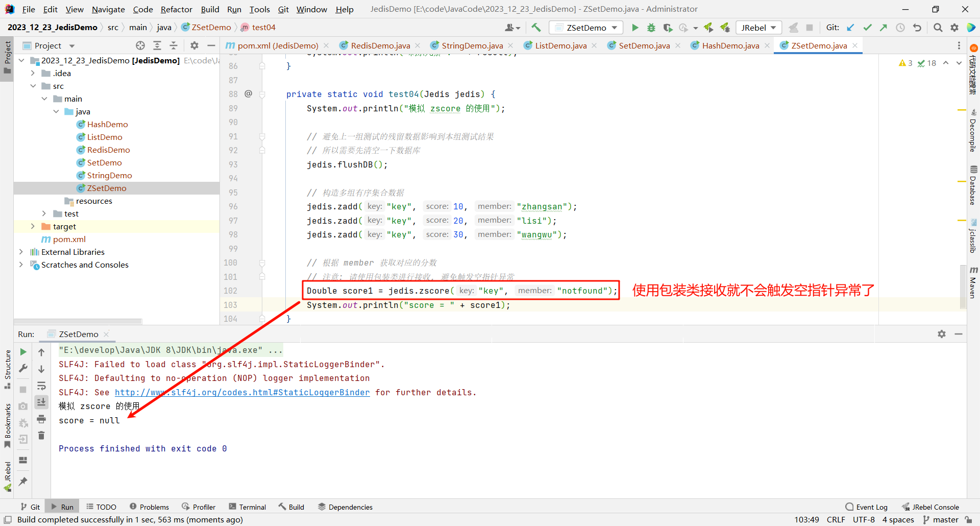Open IDE settings gear in top toolbar

[954, 28]
